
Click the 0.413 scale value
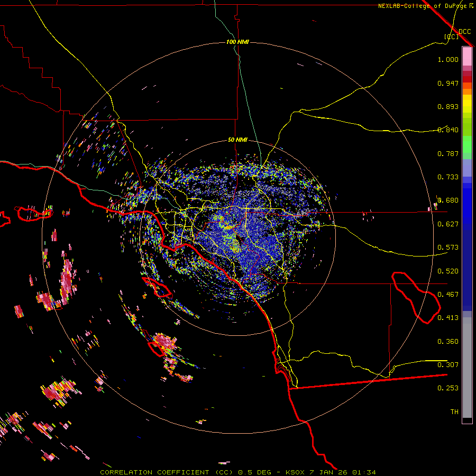[448, 318]
